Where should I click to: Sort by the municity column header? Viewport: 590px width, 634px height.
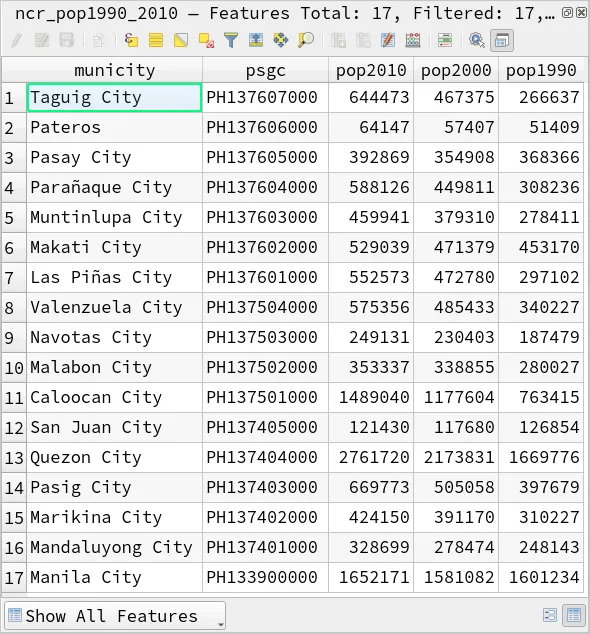click(x=114, y=70)
